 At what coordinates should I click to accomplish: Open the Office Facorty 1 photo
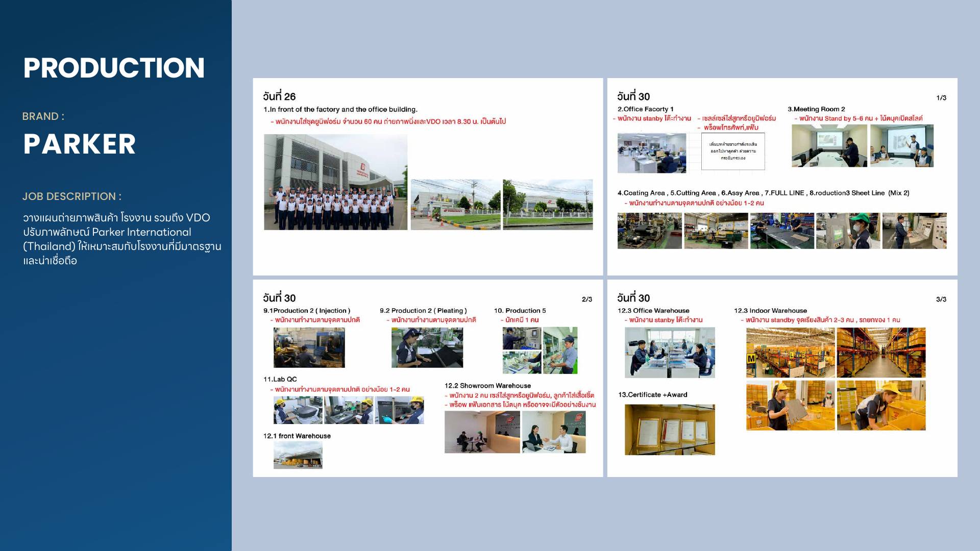pyautogui.click(x=652, y=153)
